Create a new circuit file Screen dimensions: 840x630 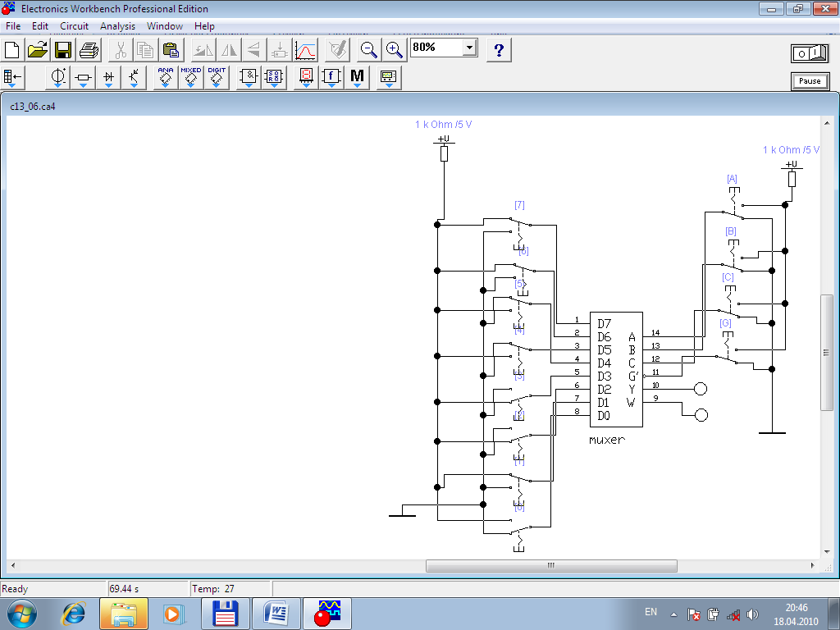tap(11, 50)
